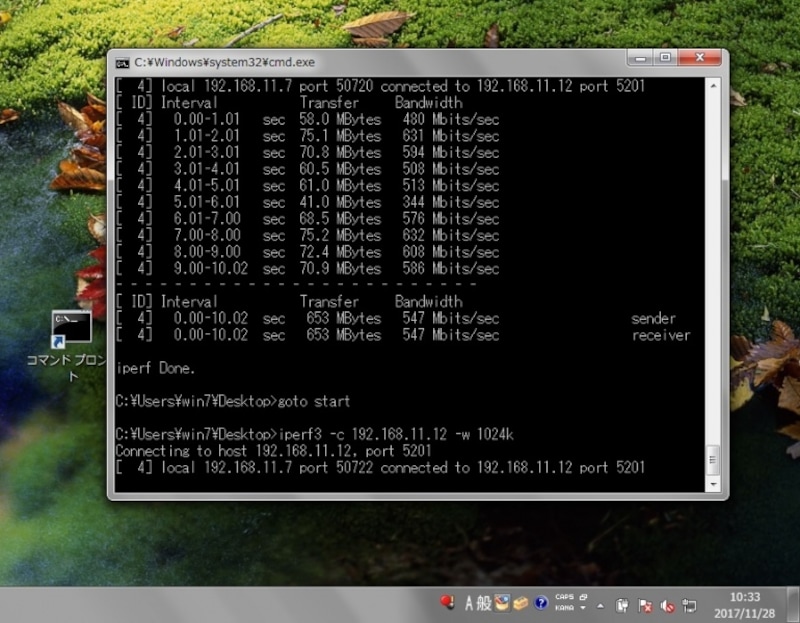The width and height of the screenshot is (800, 623).
Task: Click the red ladybug icon on the taskbar
Action: (446, 601)
